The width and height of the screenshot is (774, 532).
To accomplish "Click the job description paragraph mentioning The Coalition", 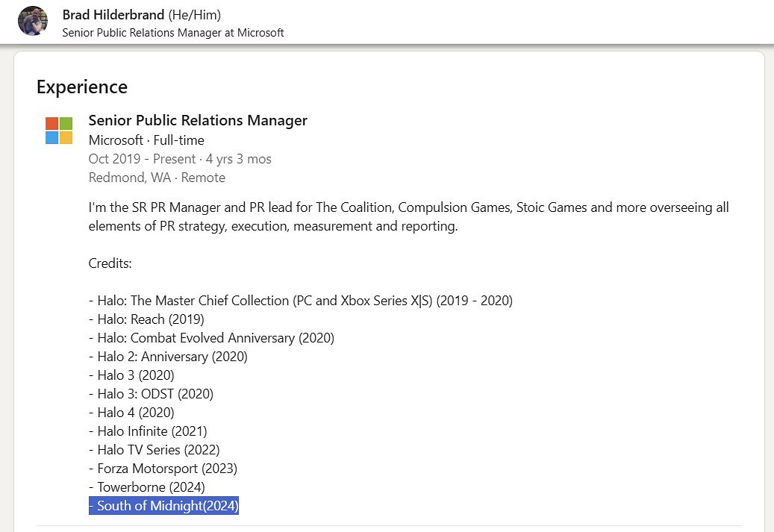I will (408, 216).
